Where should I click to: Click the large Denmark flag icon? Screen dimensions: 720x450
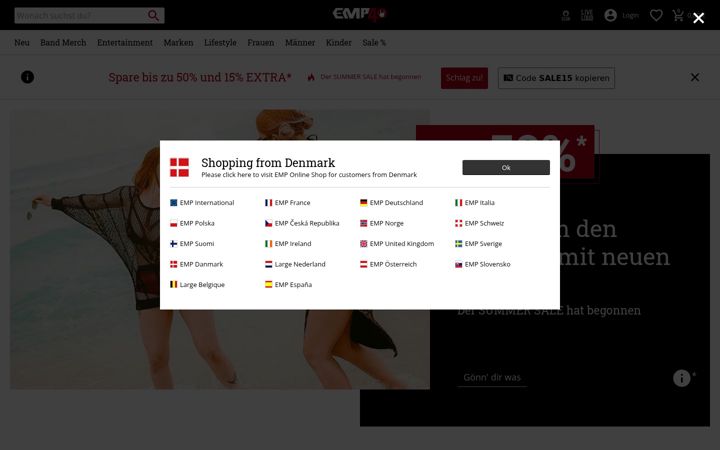tap(180, 167)
